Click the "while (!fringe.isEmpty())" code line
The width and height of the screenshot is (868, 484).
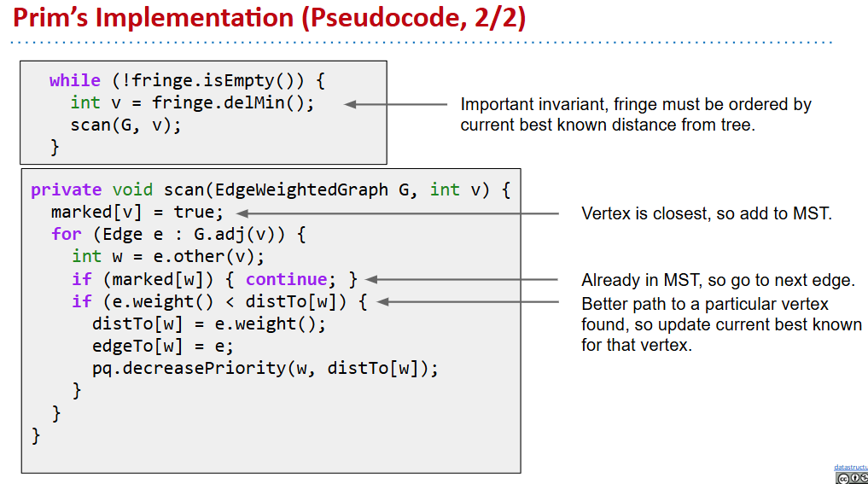click(187, 80)
